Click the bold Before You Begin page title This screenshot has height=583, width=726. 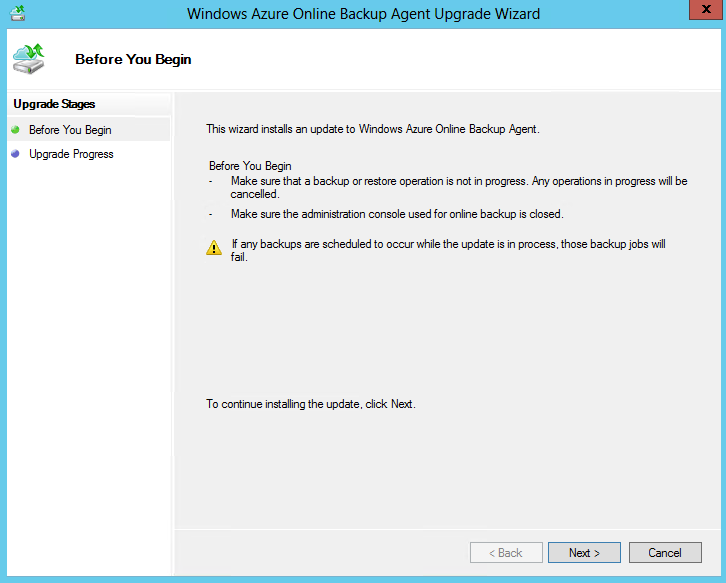pos(133,59)
